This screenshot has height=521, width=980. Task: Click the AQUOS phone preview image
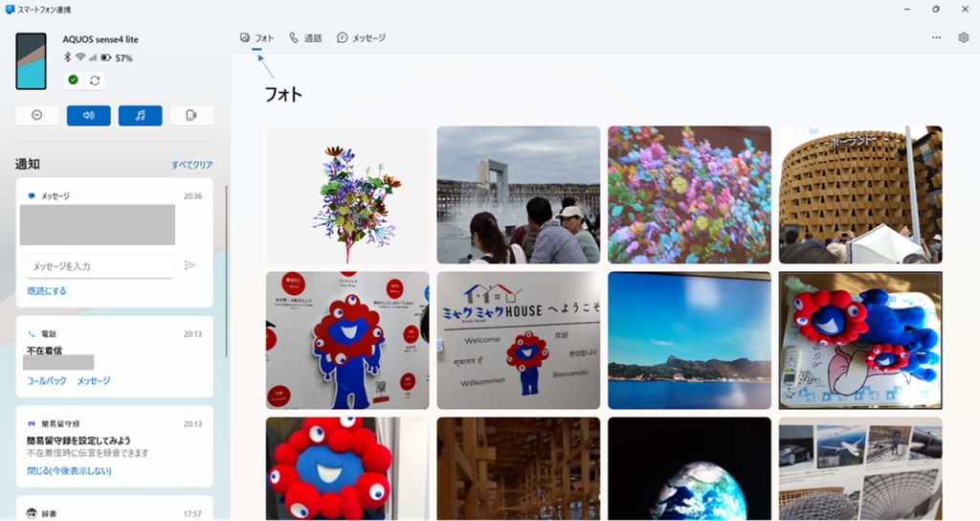(31, 60)
